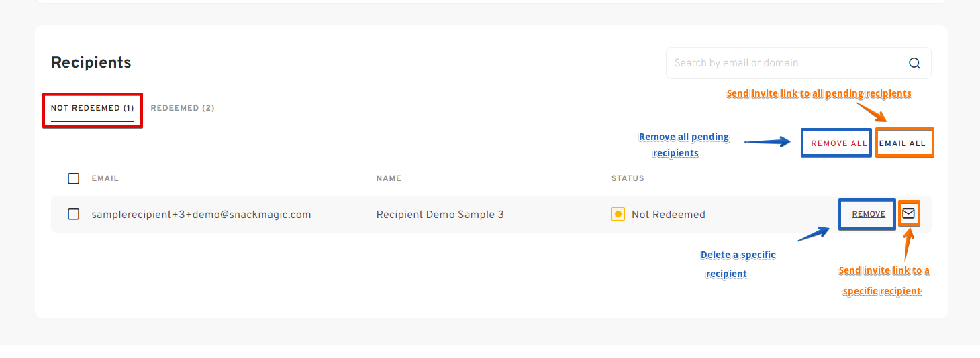Click the Email All link
The image size is (980, 358).
click(902, 143)
